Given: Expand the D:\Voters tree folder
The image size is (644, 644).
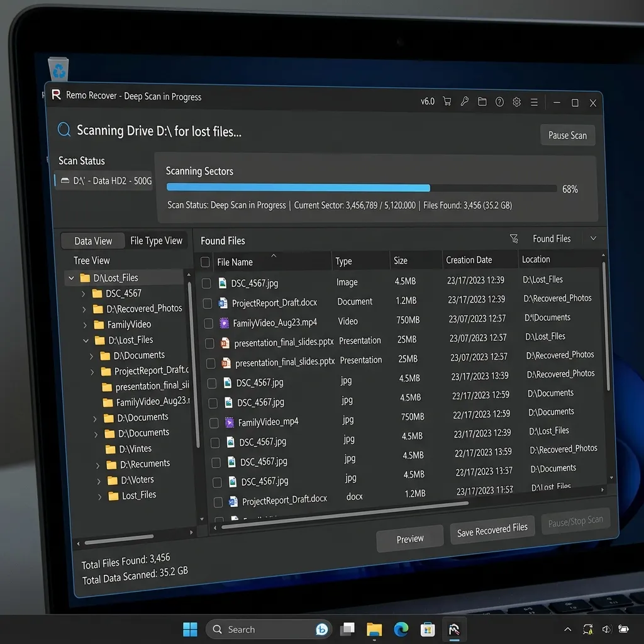Looking at the screenshot, I should coord(99,481).
